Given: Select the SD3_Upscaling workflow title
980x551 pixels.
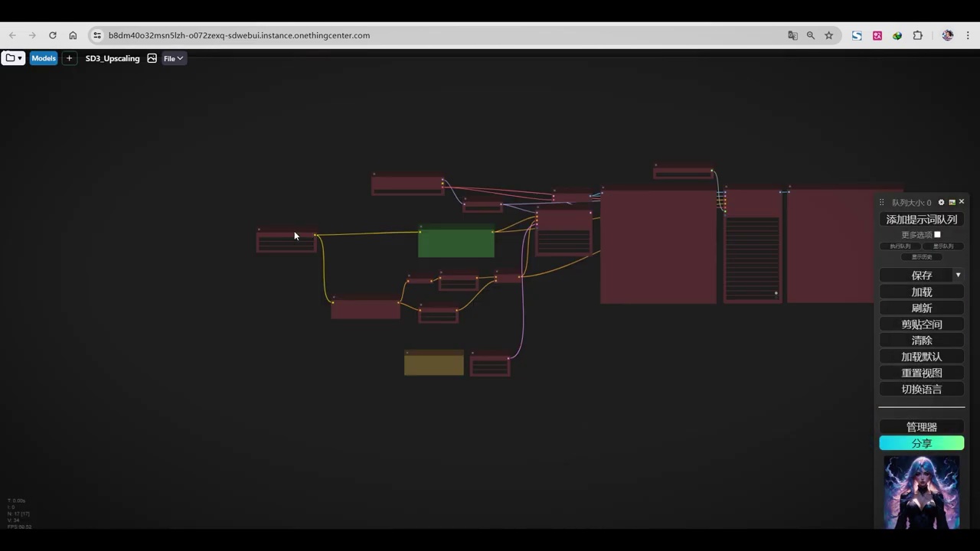Looking at the screenshot, I should pyautogui.click(x=113, y=58).
